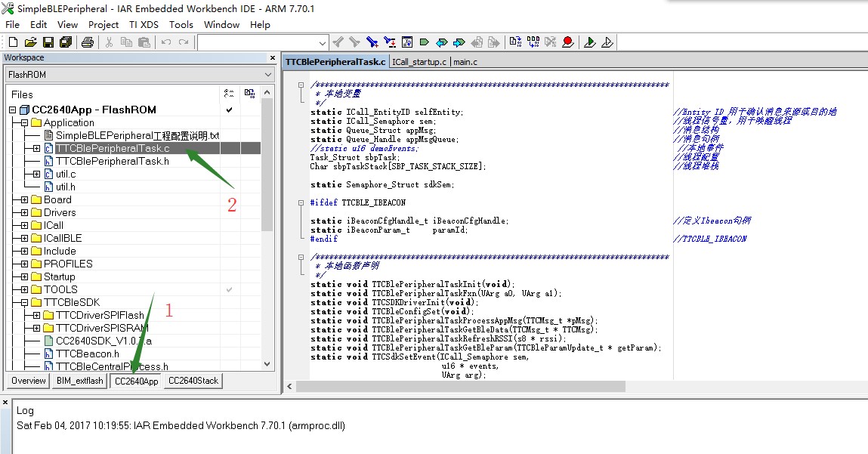The image size is (868, 454).
Task: Click the Stop Build icon
Action: pos(550,42)
